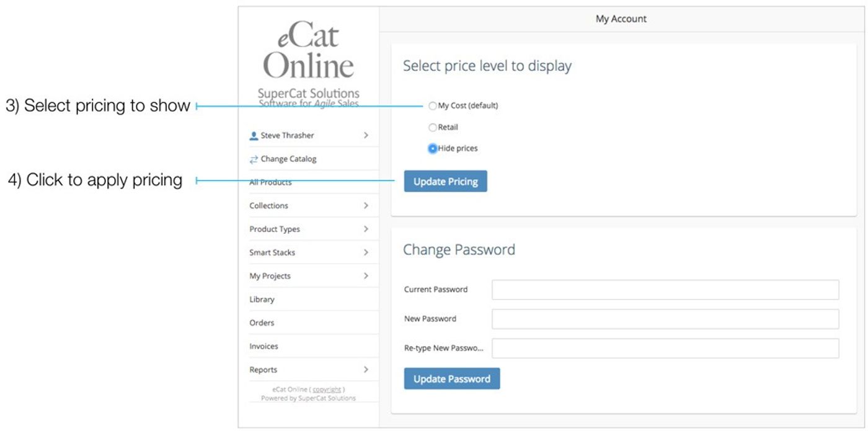The height and width of the screenshot is (431, 868).
Task: Focus the Current Password input field
Action: 665,290
